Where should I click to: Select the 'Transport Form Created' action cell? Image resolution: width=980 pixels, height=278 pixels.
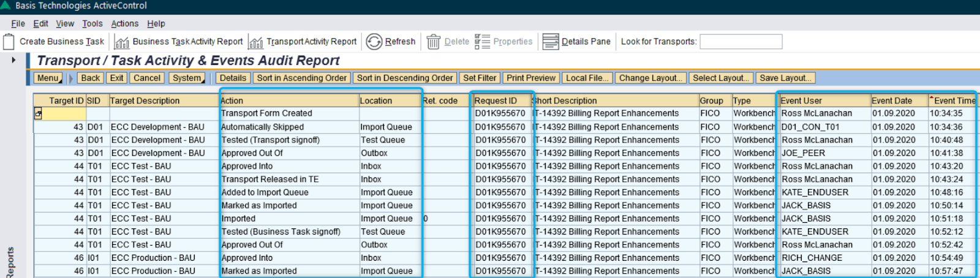[289, 113]
